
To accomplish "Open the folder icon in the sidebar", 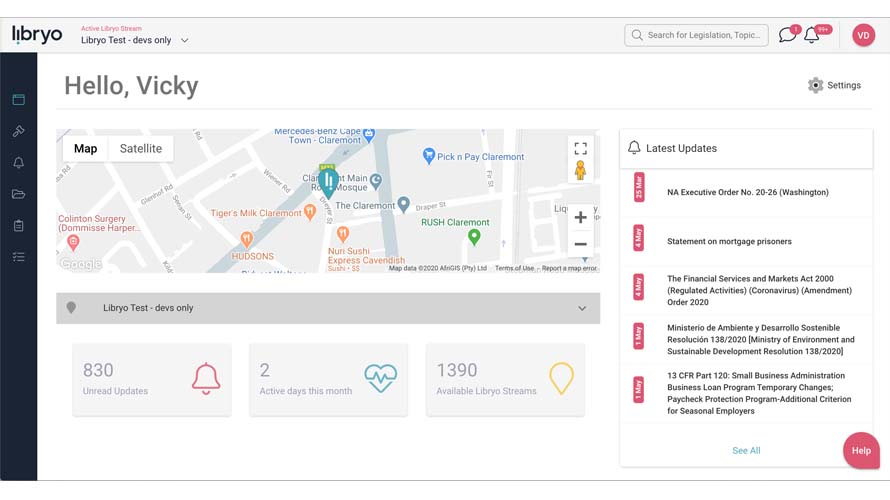I will pyautogui.click(x=18, y=194).
